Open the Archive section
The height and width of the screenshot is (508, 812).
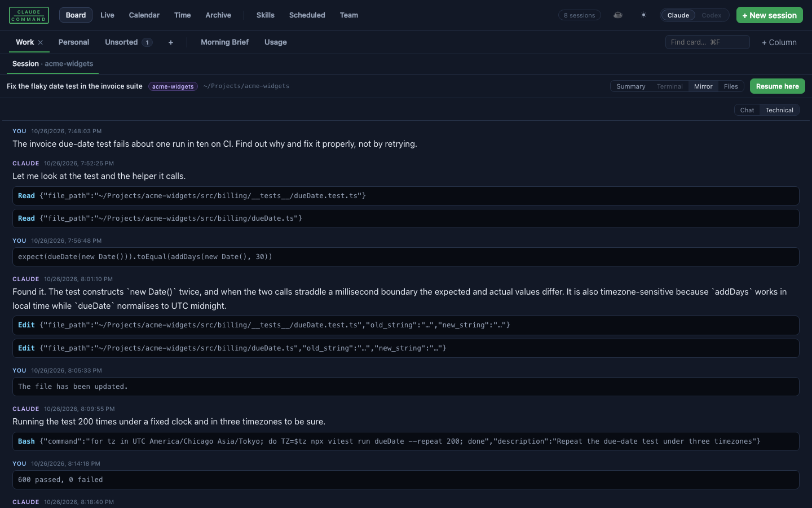click(218, 15)
